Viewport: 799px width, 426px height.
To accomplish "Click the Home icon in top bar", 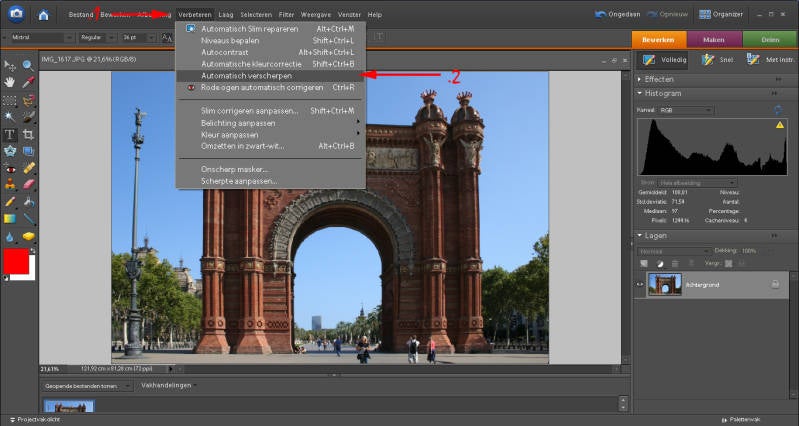I will click(43, 15).
